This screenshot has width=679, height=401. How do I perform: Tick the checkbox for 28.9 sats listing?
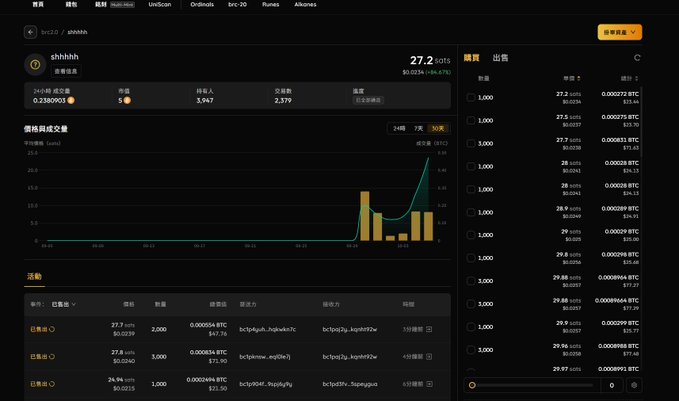click(x=471, y=212)
